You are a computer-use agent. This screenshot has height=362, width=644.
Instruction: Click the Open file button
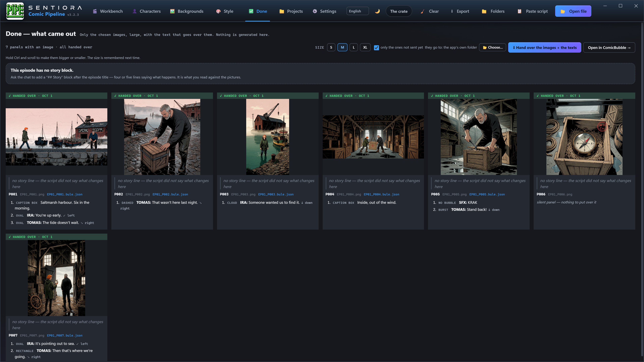pyautogui.click(x=573, y=11)
